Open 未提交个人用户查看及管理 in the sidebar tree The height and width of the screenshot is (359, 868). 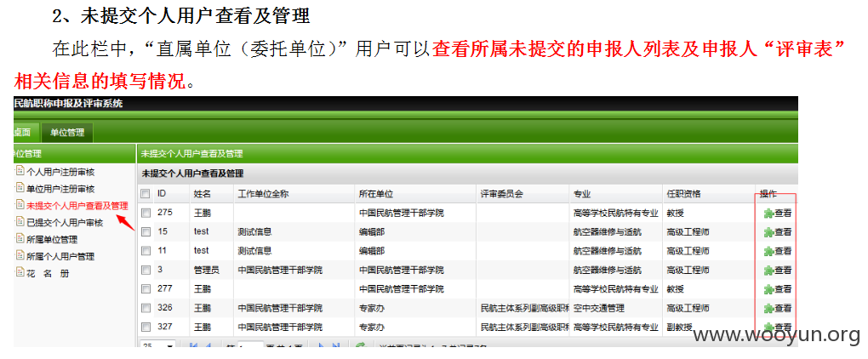tap(77, 206)
